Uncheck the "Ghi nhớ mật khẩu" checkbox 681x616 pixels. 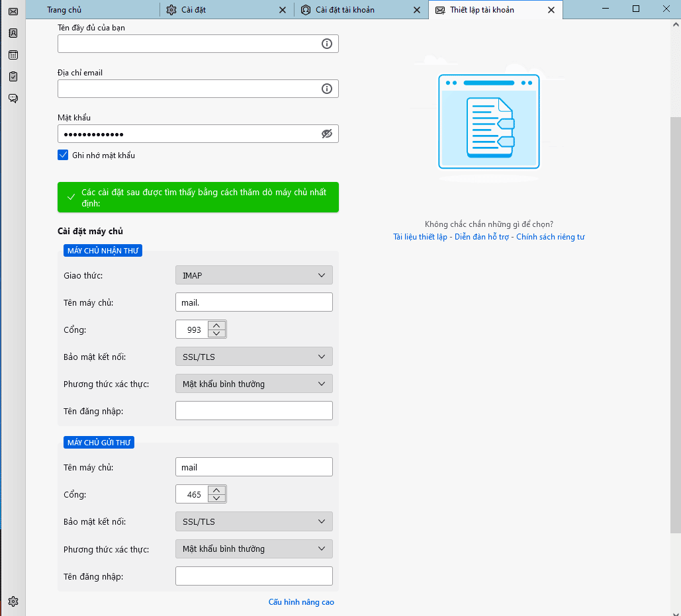click(x=64, y=155)
